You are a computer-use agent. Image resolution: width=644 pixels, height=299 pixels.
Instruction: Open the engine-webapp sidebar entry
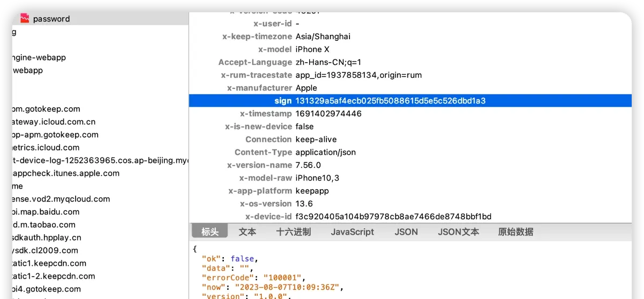click(x=39, y=57)
